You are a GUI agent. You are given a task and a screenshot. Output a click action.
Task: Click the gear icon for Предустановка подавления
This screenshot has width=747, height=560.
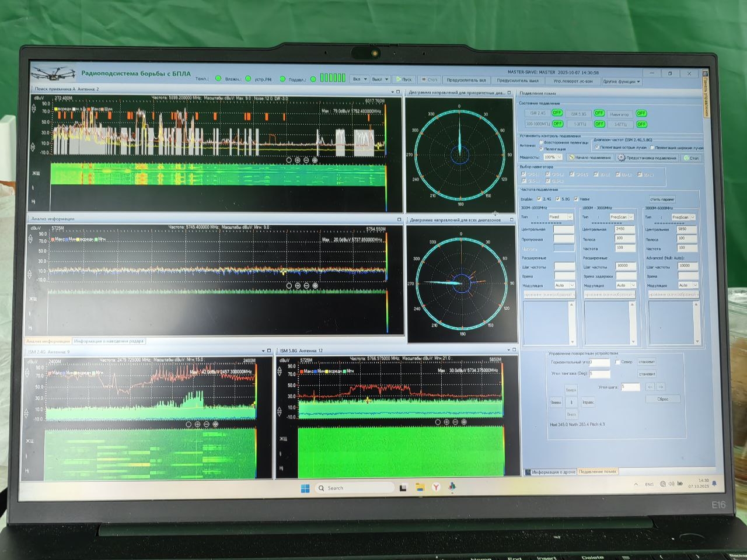point(622,157)
